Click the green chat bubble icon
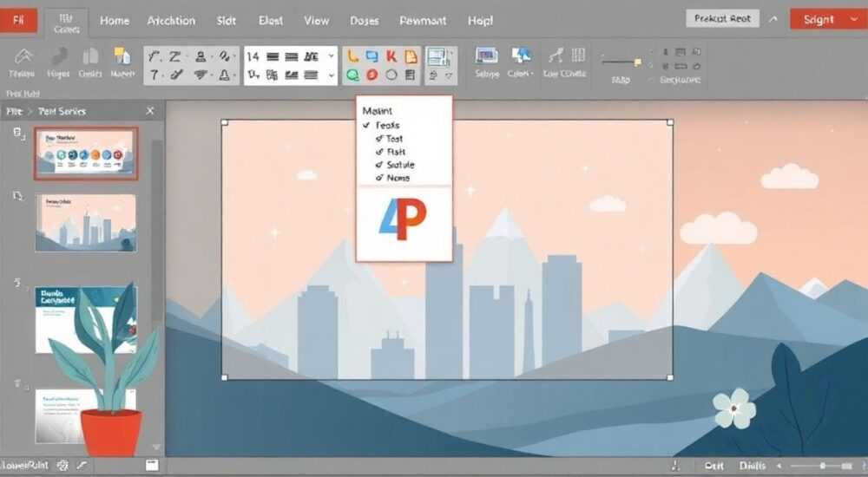The width and height of the screenshot is (868, 477). pos(352,75)
